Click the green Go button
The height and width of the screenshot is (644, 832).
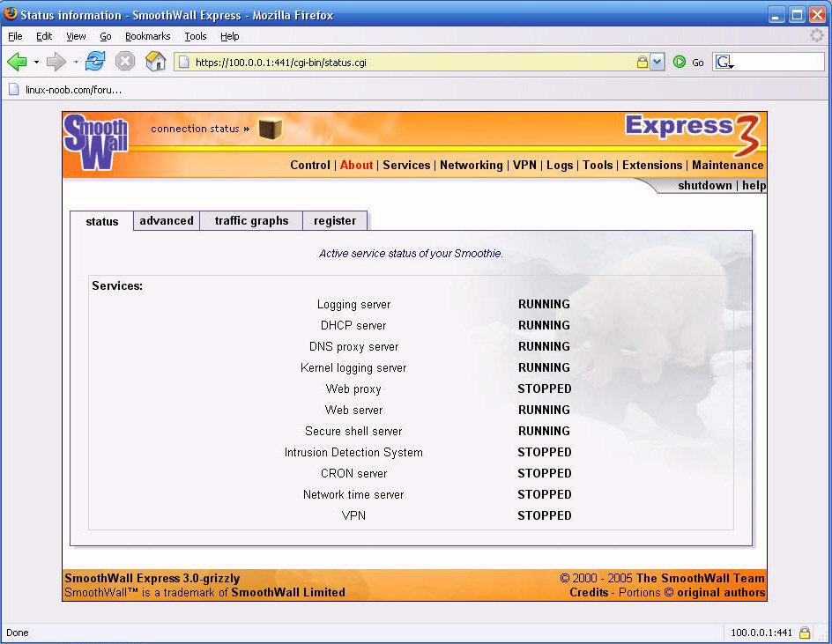coord(688,62)
